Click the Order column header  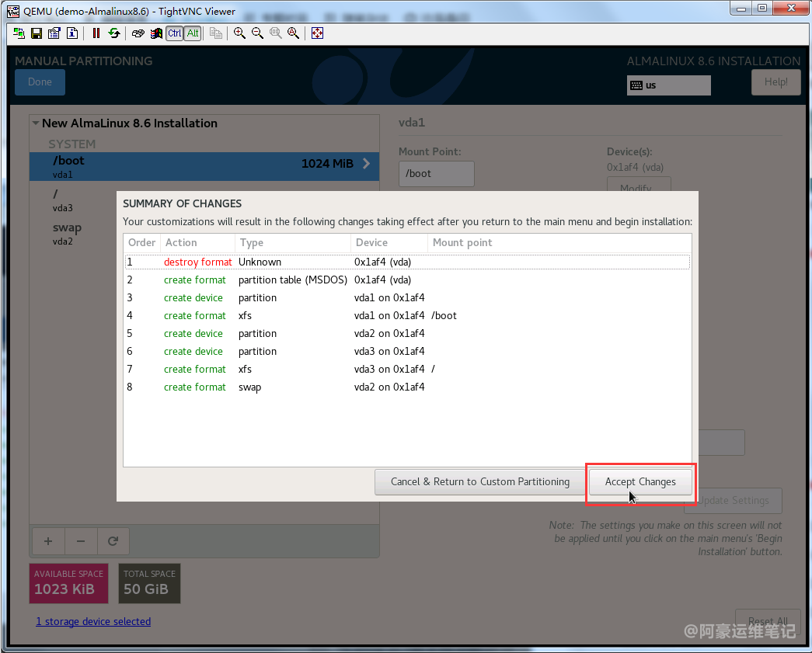click(142, 243)
